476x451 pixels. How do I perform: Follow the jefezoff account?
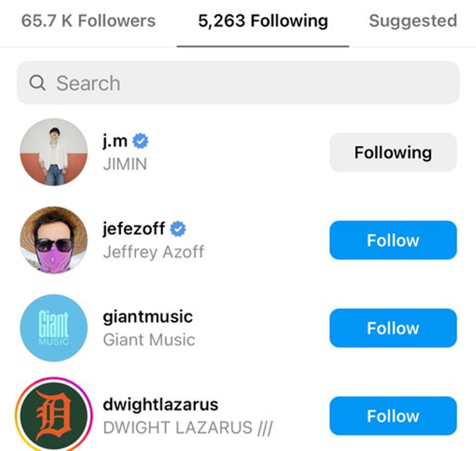point(393,240)
